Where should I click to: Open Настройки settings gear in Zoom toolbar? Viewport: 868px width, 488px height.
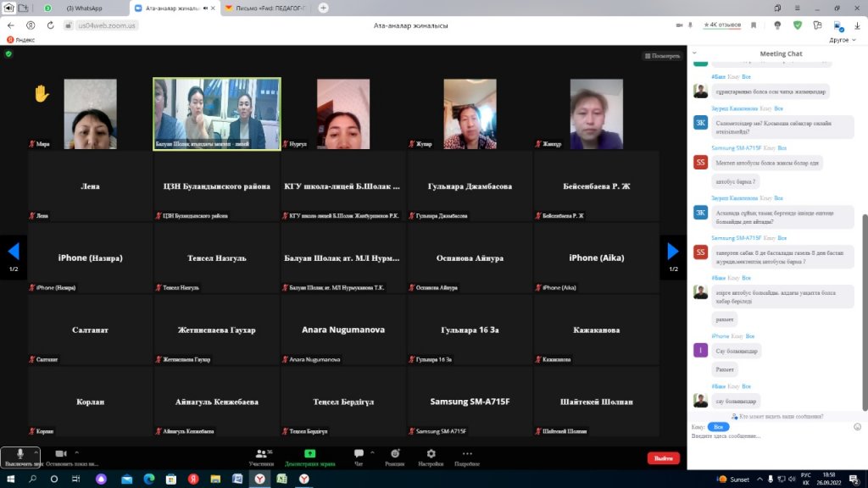(431, 455)
